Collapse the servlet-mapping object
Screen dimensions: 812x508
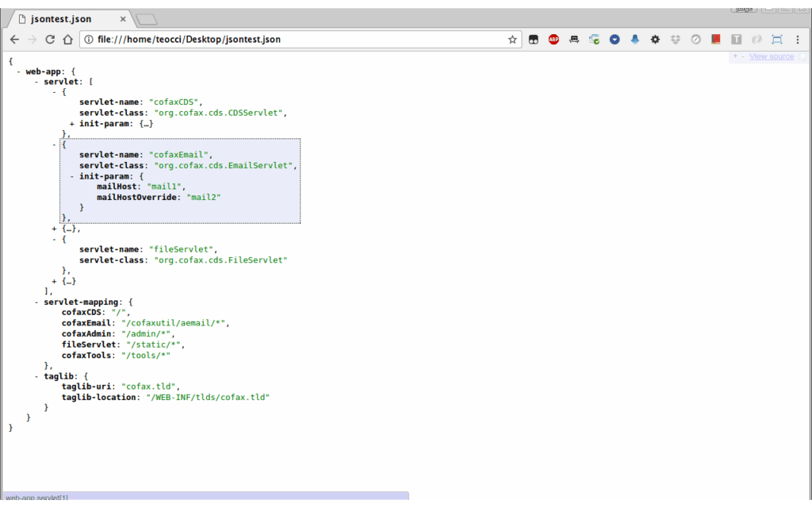pos(36,302)
